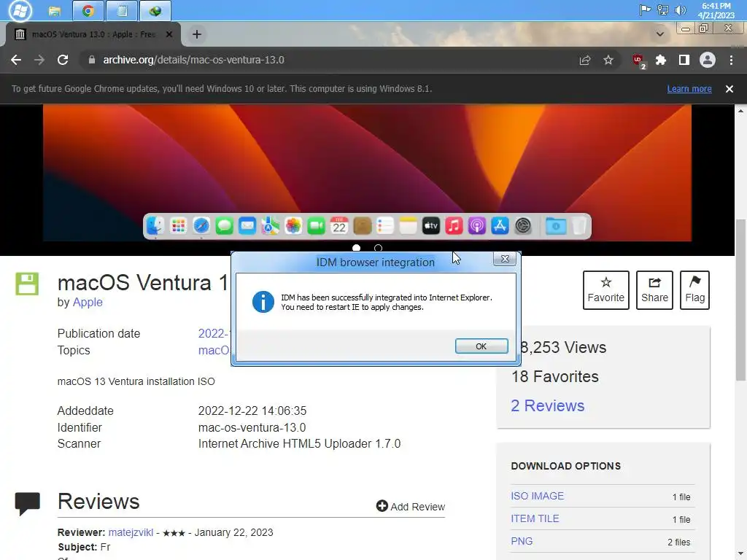Image resolution: width=747 pixels, height=560 pixels.
Task: Click the scrollbar up arrow
Action: coord(741,111)
